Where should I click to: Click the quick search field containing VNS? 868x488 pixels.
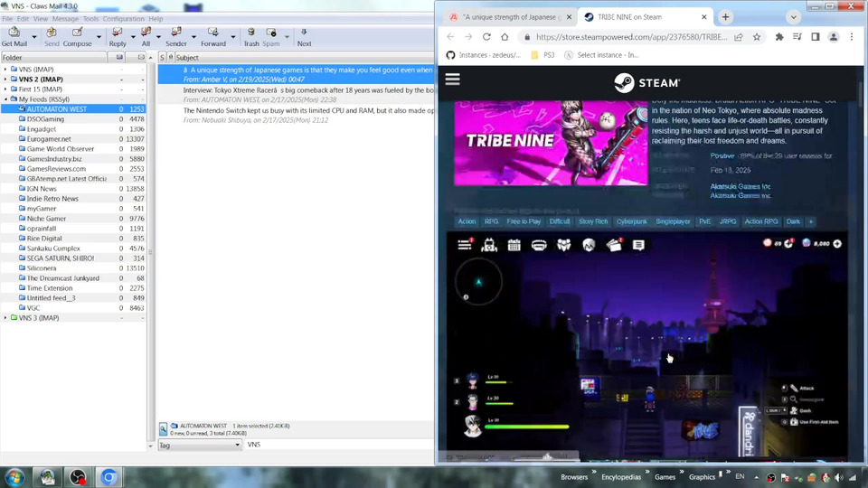coord(339,445)
